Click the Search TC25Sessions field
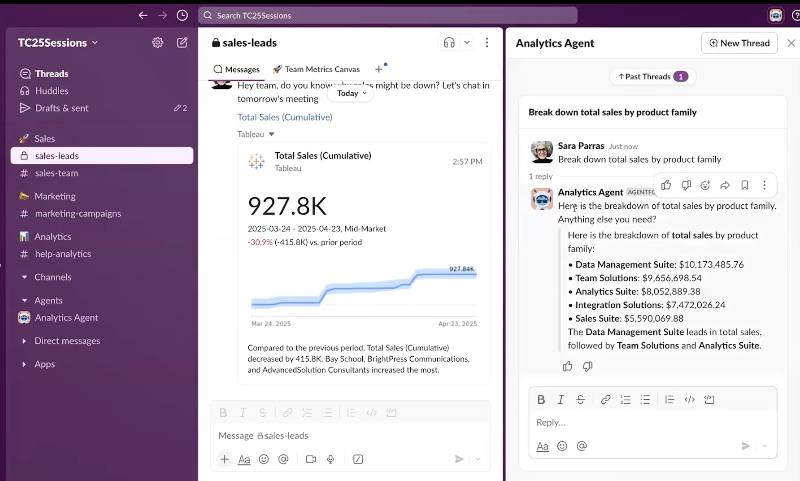 (x=388, y=15)
